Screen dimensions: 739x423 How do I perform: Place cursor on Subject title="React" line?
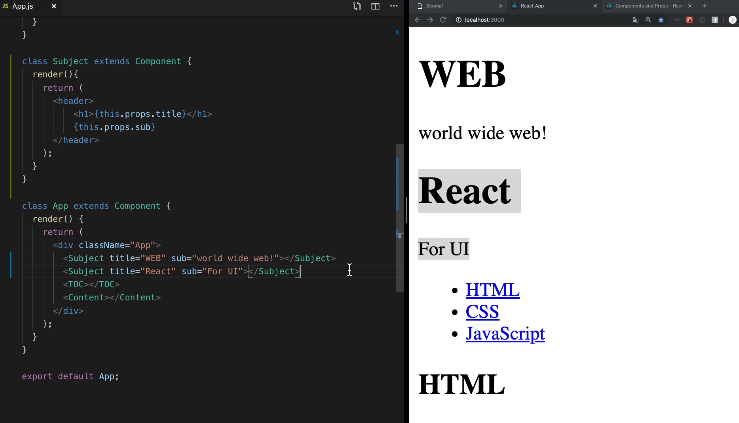181,271
